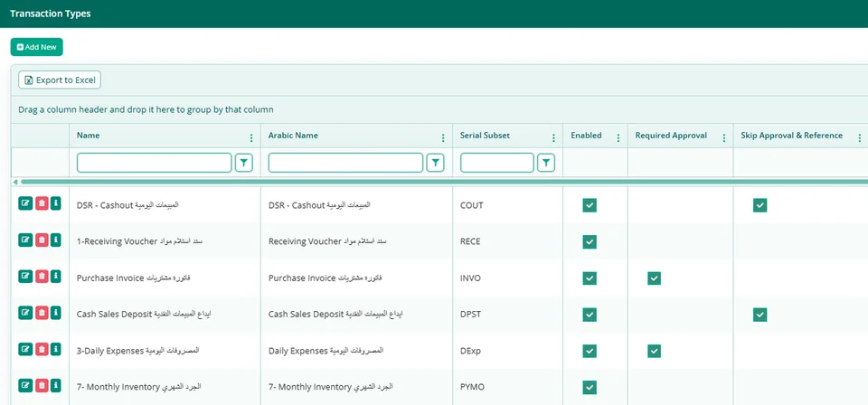
Task: Click the Add New button
Action: (36, 47)
